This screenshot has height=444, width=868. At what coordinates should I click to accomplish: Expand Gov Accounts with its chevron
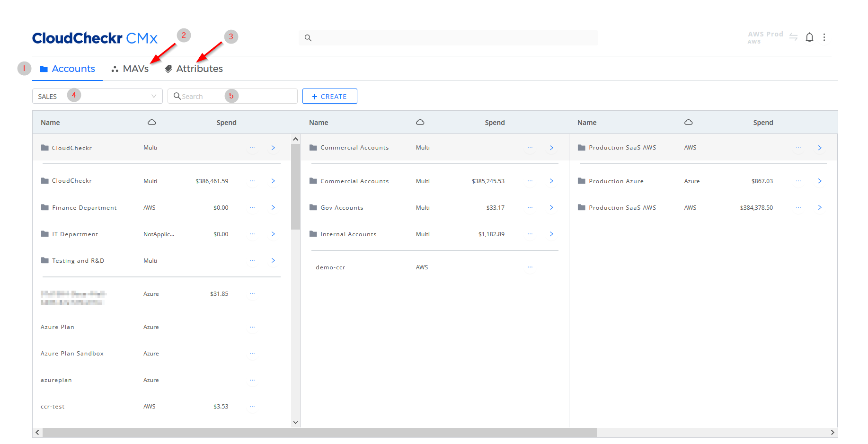(551, 207)
